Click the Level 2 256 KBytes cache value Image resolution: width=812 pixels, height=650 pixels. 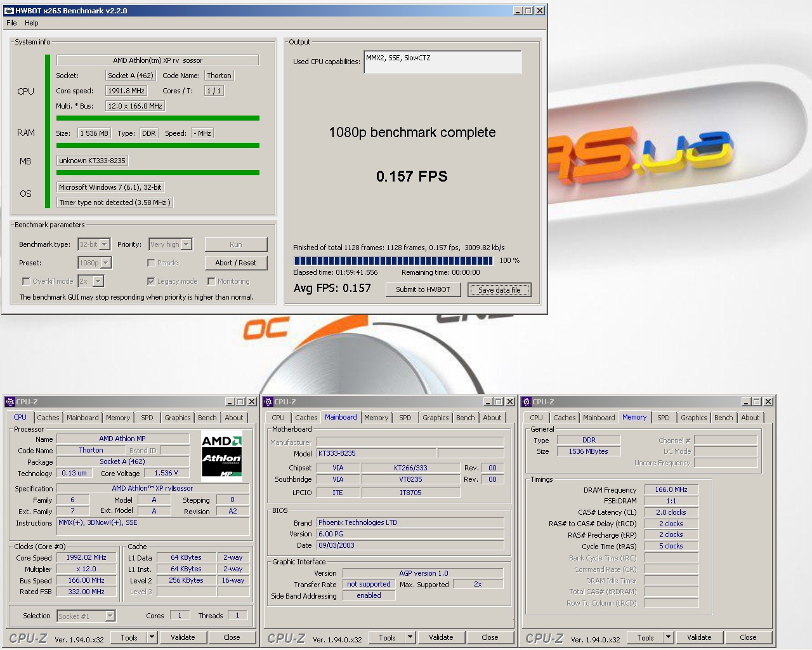pos(186,580)
